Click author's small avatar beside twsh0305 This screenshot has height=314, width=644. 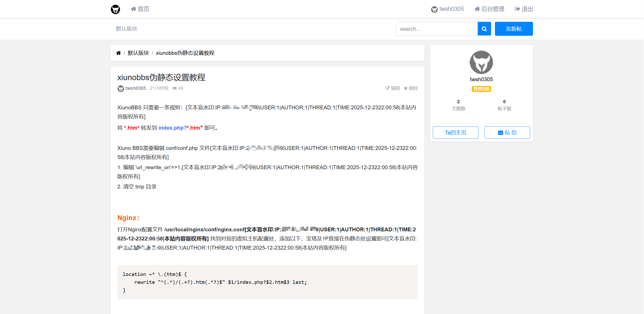pos(121,89)
